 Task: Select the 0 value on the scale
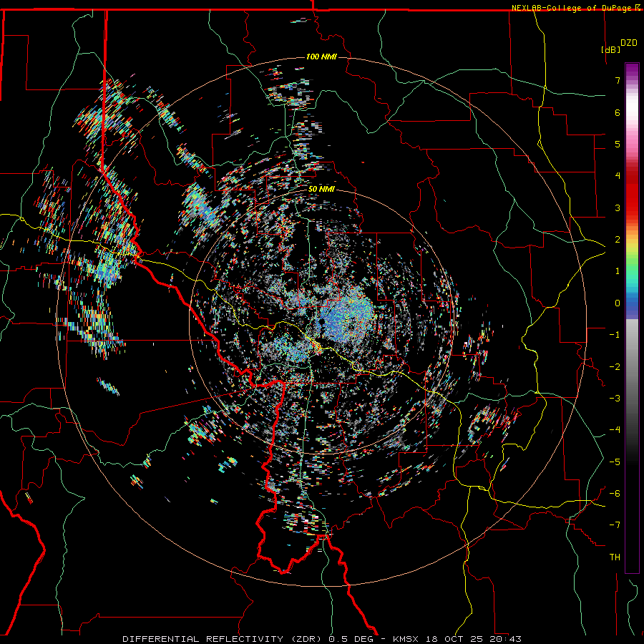pos(618,303)
